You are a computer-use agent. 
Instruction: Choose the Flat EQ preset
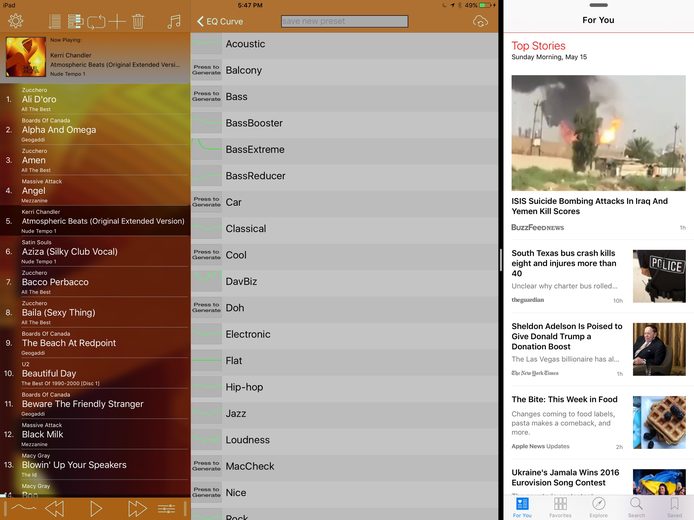click(x=344, y=361)
